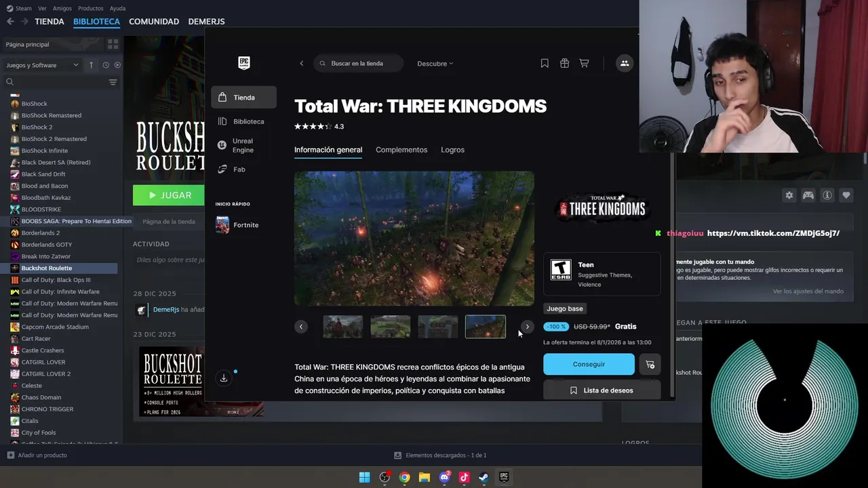Open Steam Ver menu
Viewport: 868px width, 488px height.
tap(43, 8)
